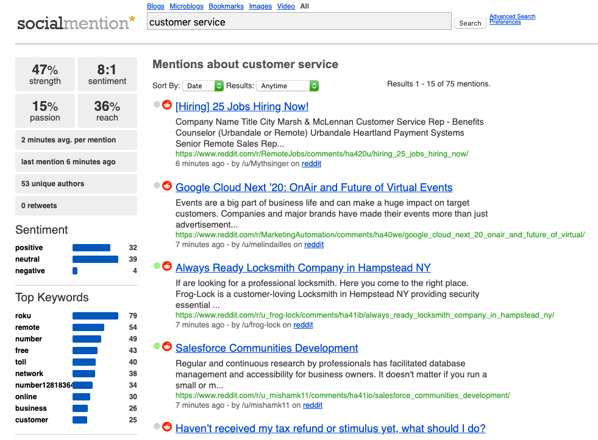Click reddit icon beside Google Cloud Next title

(x=167, y=185)
